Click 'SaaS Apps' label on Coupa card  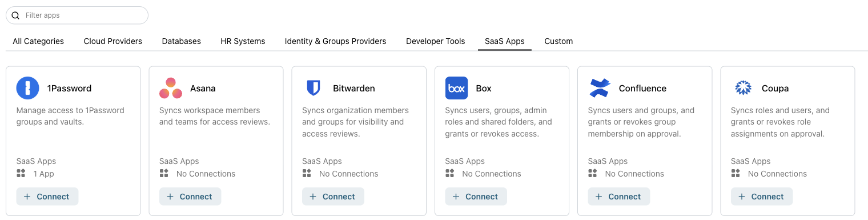[751, 161]
